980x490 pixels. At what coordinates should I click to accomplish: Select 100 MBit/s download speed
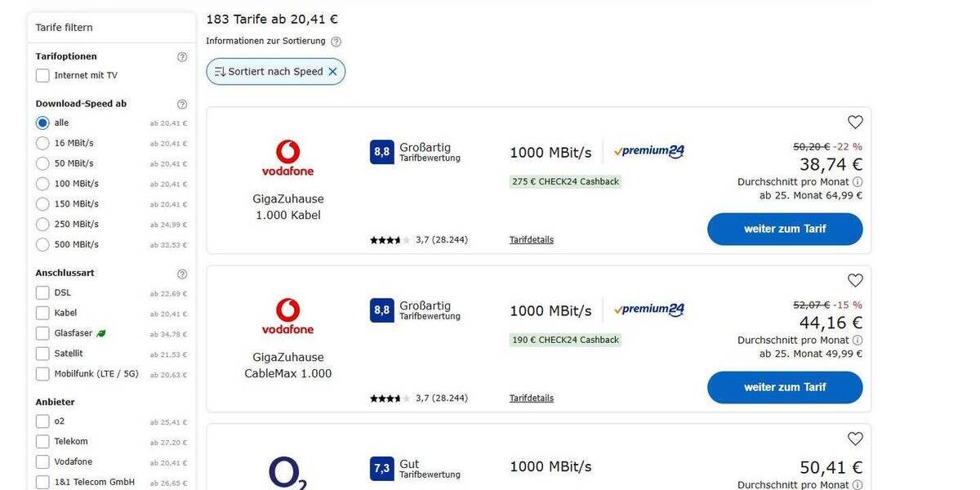[42, 184]
